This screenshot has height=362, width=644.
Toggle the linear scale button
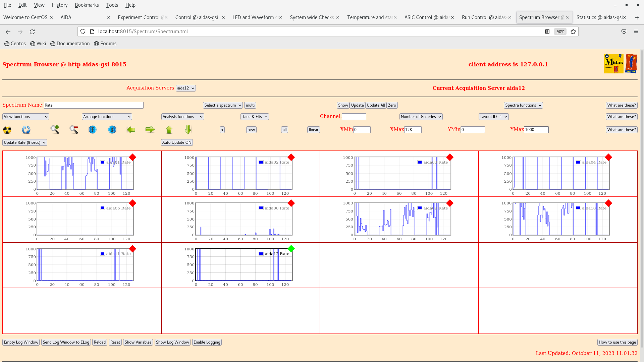tap(313, 130)
